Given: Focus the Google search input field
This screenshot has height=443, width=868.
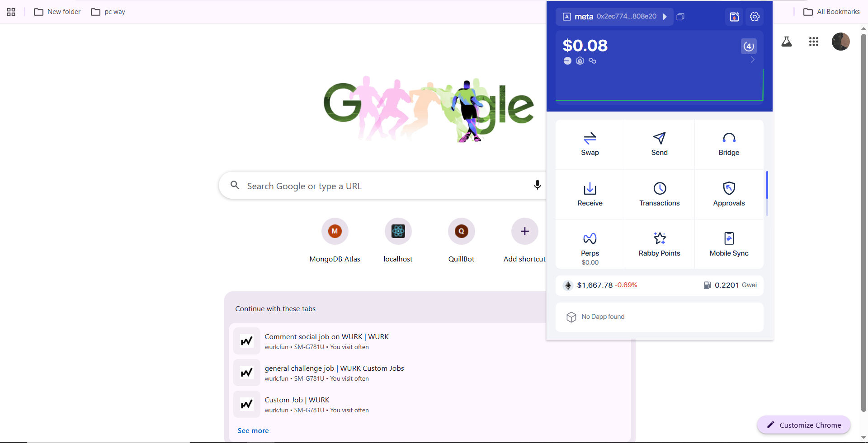Looking at the screenshot, I should 382,186.
